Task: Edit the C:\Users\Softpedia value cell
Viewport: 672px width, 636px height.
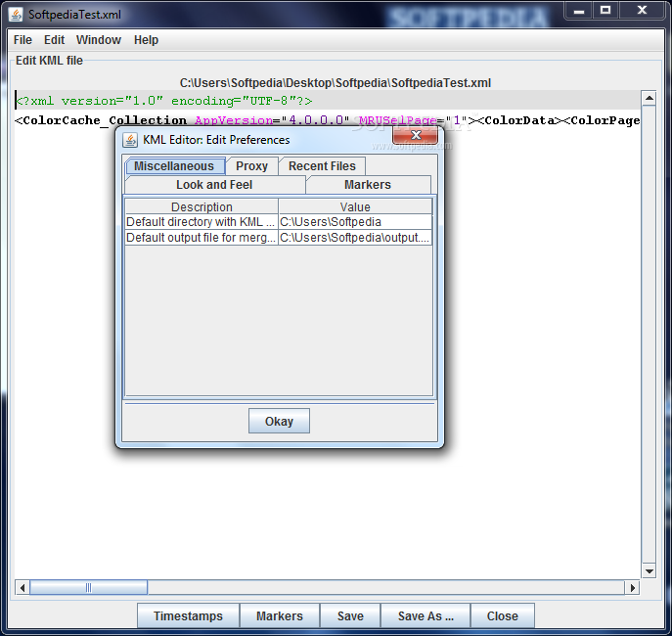Action: 355,221
